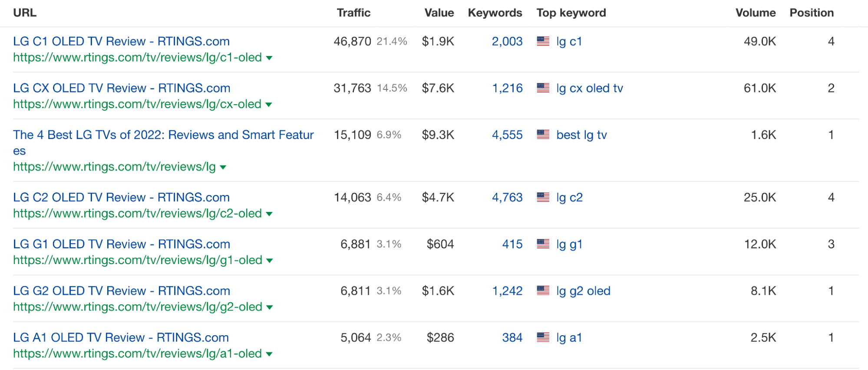The width and height of the screenshot is (868, 370).
Task: Click the "lg cx oled tv" top keyword link
Action: [589, 88]
